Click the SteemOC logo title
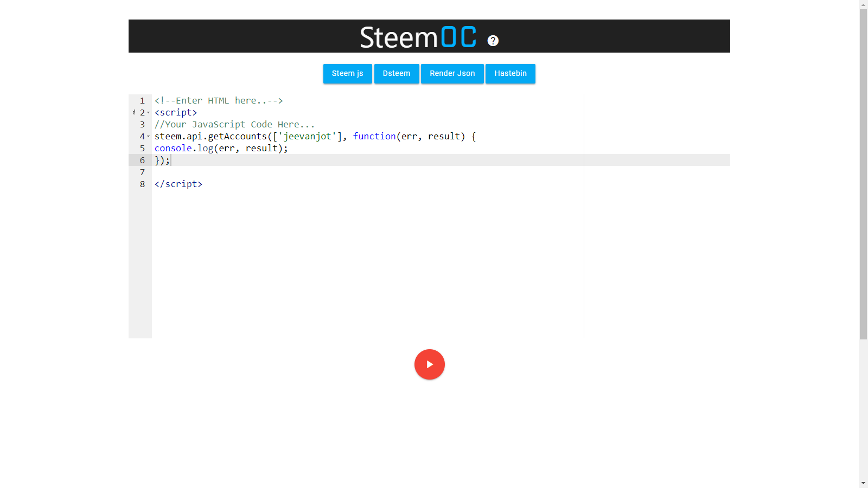Image resolution: width=868 pixels, height=488 pixels. tap(418, 37)
